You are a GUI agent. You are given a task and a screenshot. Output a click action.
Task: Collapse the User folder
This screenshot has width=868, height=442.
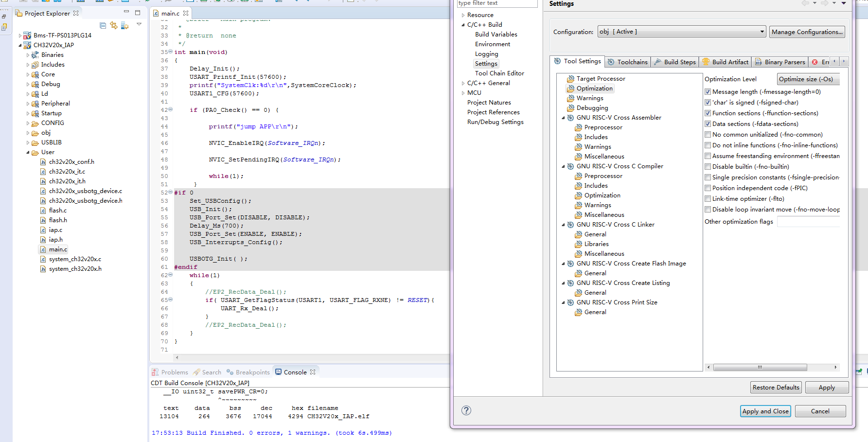(x=28, y=152)
